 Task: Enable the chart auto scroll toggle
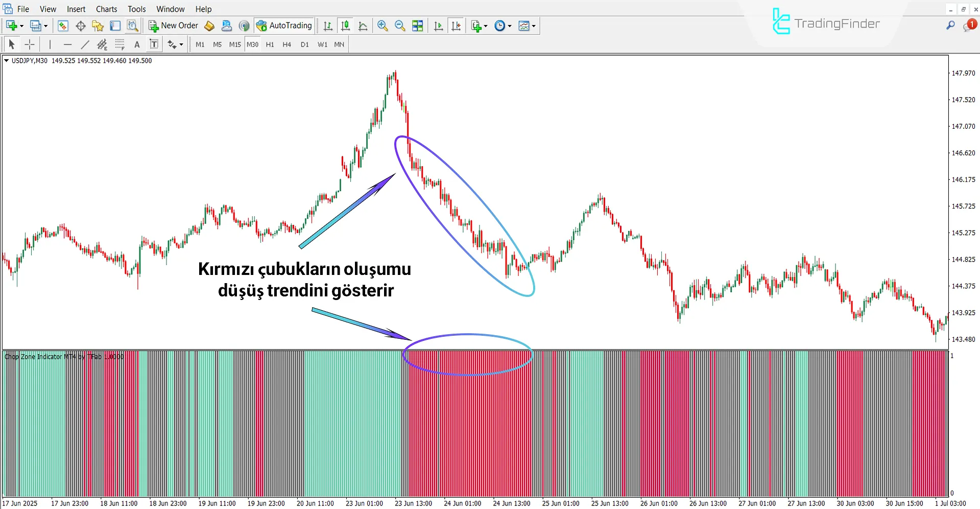coord(438,26)
